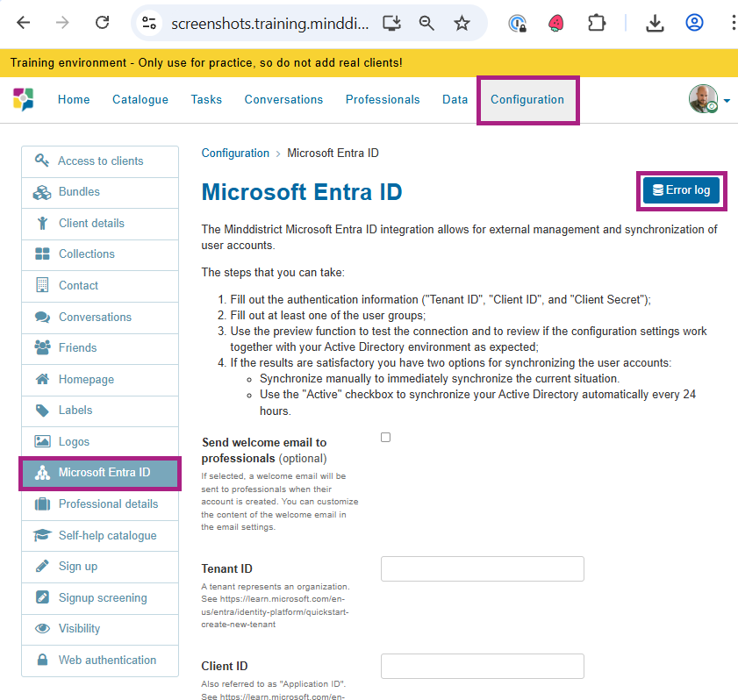Screen dimensions: 738x700
Task: Click the browser address bar URL
Action: coord(269,23)
